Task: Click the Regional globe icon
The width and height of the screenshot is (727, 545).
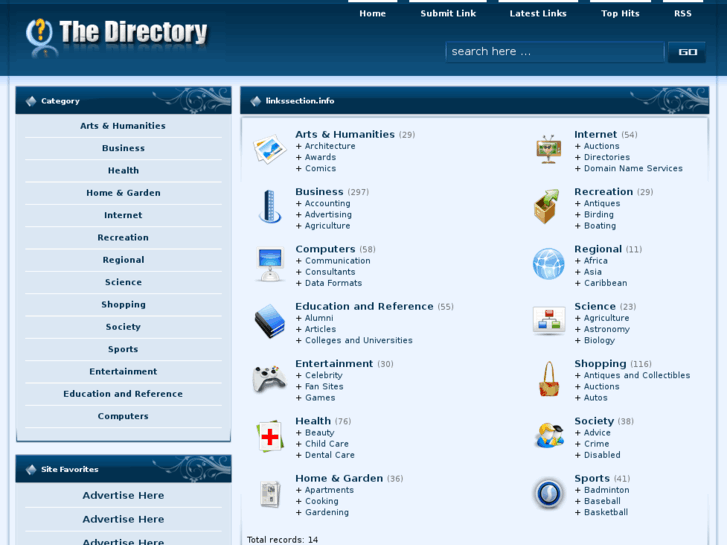Action: click(548, 264)
